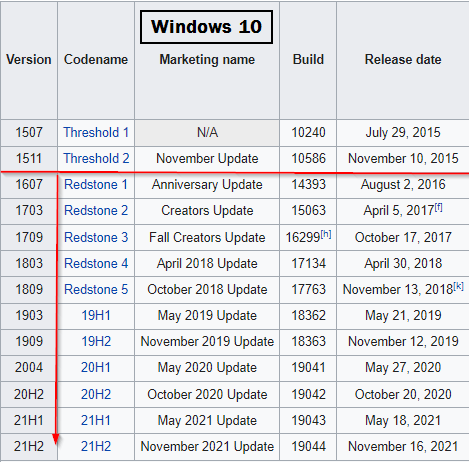
Task: Select build number 19044
Action: (x=308, y=446)
